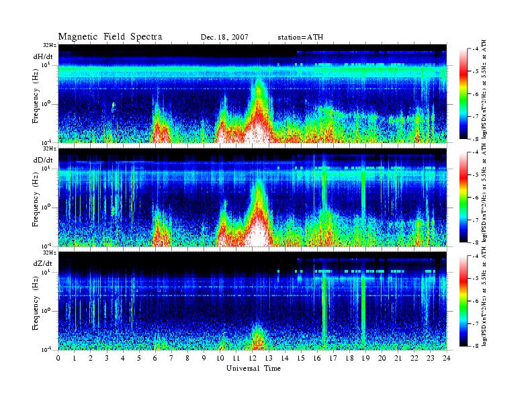The height and width of the screenshot is (411, 532).
Task: Click hour tick "3" on time axis
Action: 107,358
